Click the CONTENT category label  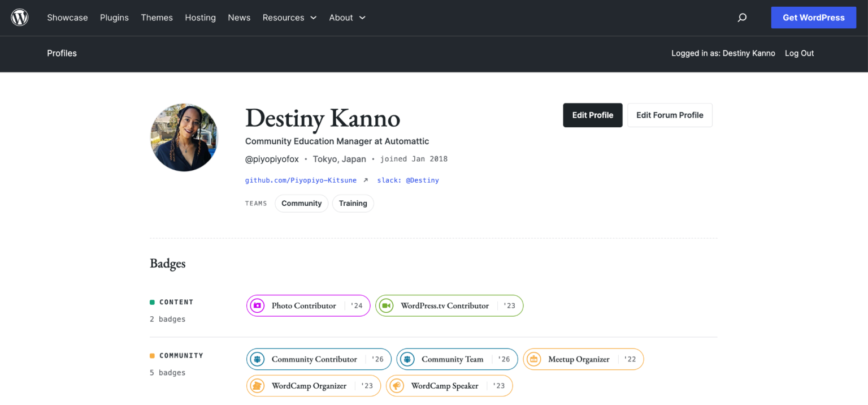coord(176,302)
